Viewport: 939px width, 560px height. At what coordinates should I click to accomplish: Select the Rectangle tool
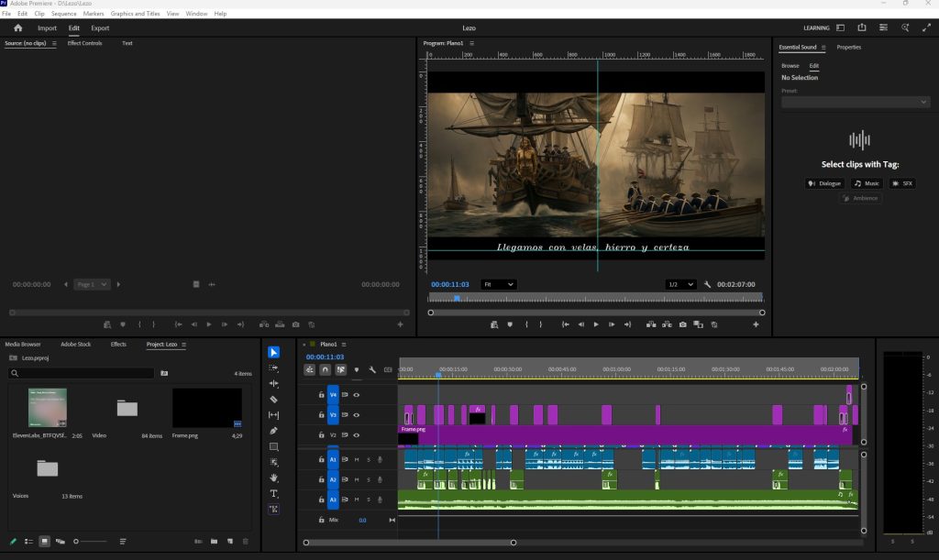pos(273,446)
